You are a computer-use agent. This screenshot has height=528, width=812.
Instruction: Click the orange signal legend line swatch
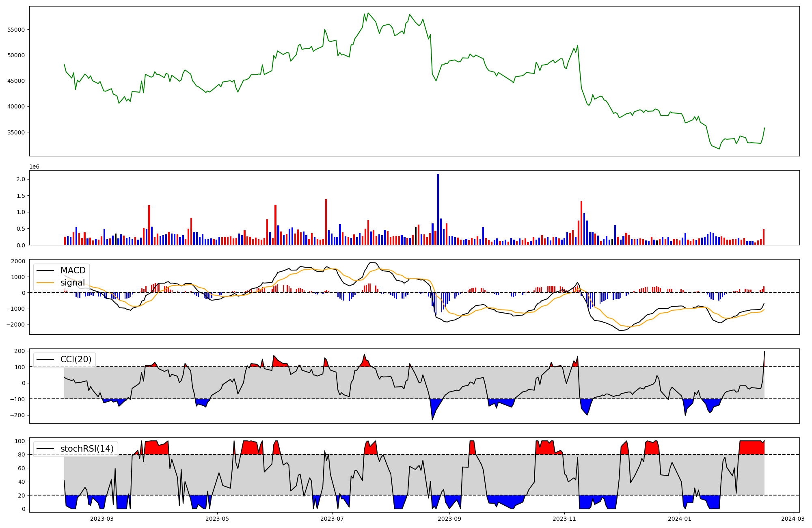(46, 283)
